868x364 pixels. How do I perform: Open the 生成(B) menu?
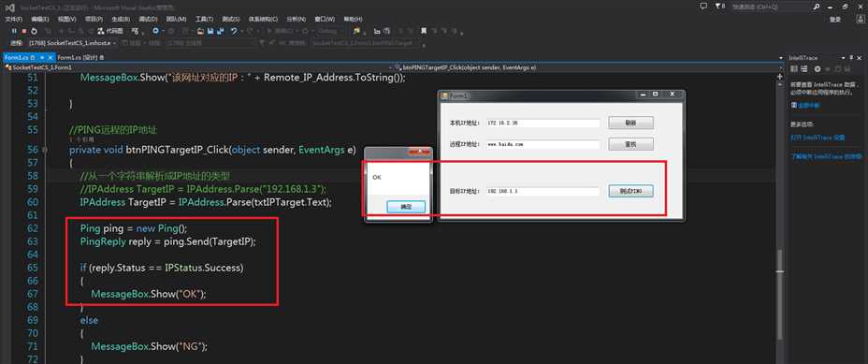tap(121, 19)
